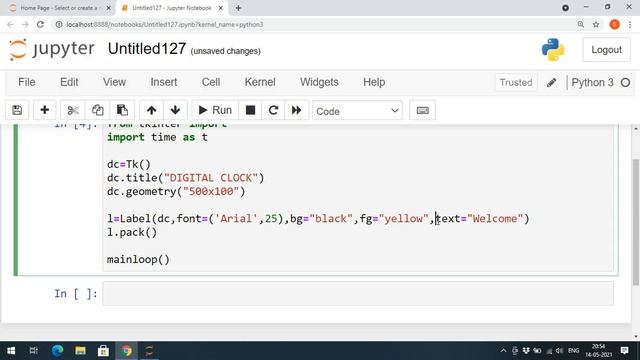The image size is (640, 360).
Task: Show hidden system tray icons chevron
Action: (503, 351)
